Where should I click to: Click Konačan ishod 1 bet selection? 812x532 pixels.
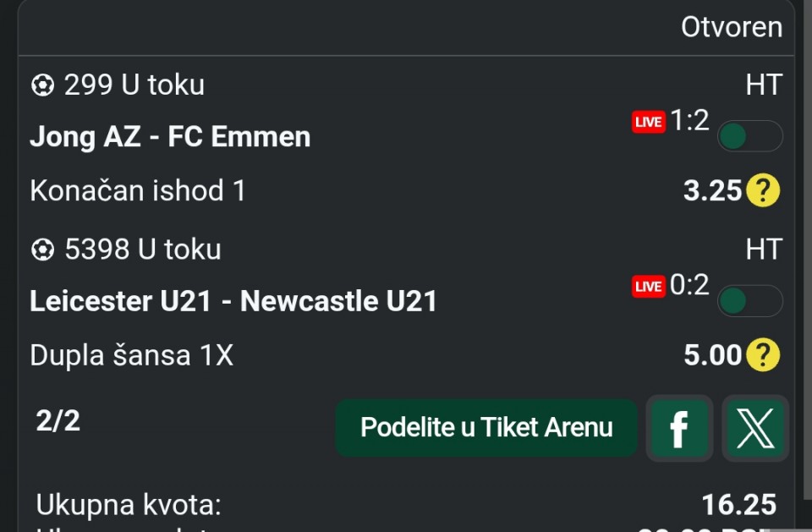(138, 191)
